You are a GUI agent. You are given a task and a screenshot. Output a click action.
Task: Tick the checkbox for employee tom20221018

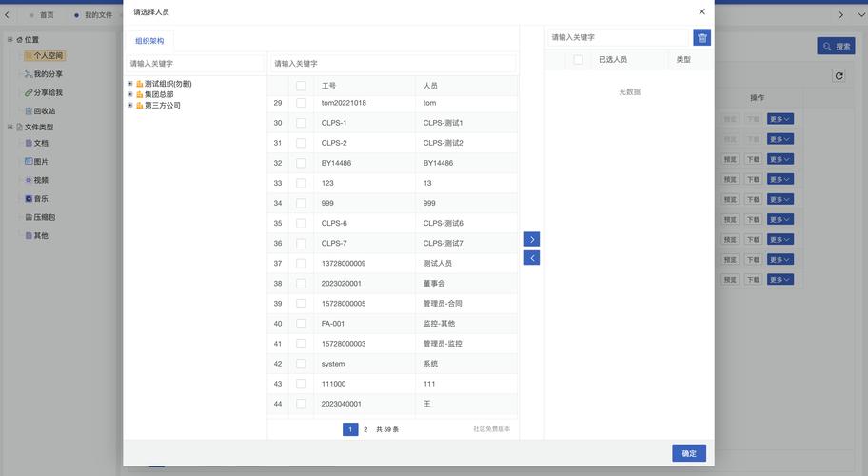(x=301, y=103)
